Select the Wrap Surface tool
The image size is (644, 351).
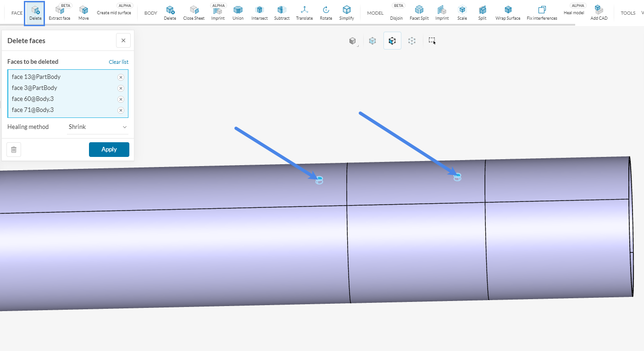click(508, 12)
